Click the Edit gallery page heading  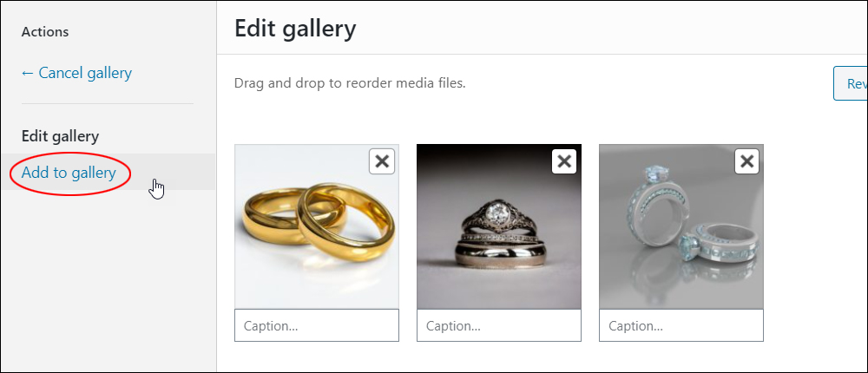(295, 29)
